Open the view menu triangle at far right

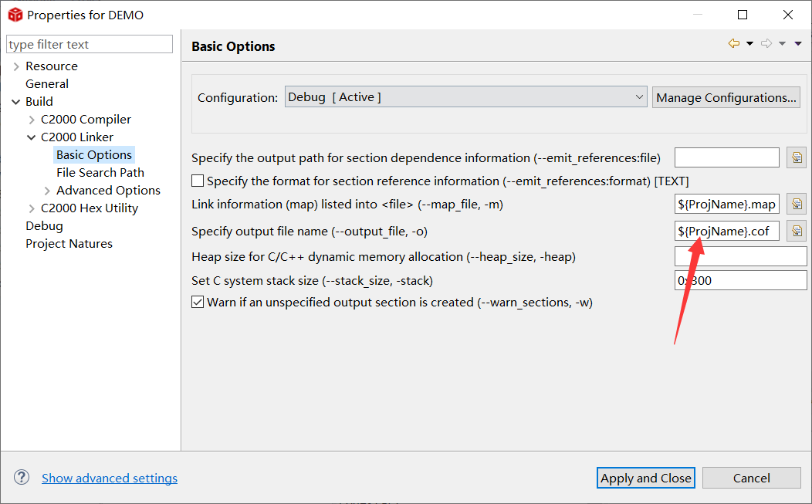pos(798,43)
